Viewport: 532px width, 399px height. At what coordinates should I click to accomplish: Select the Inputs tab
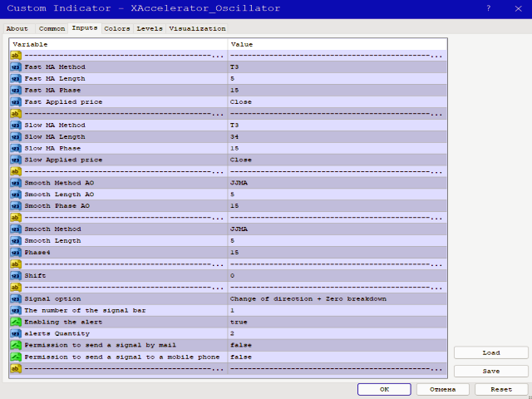85,28
